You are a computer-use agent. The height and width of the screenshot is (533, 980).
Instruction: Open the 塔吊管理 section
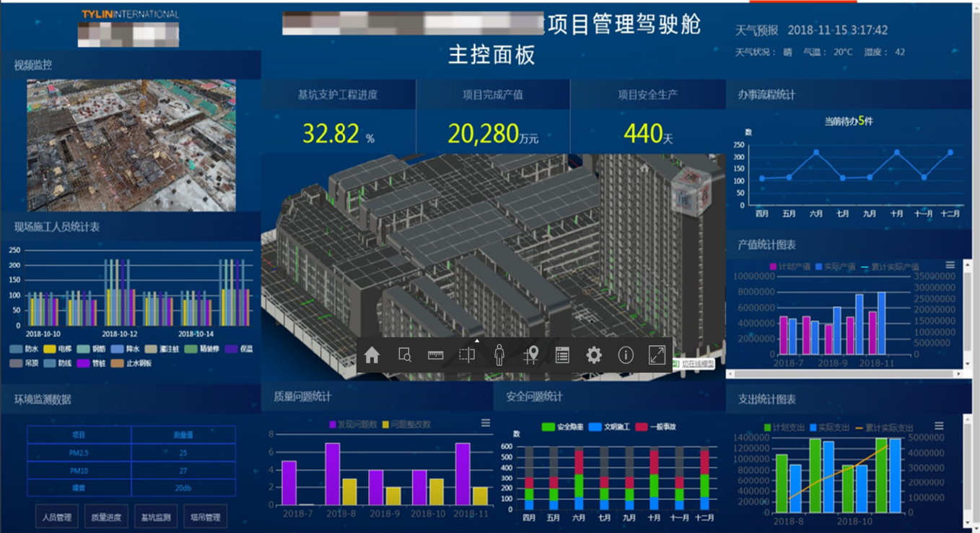tap(205, 517)
